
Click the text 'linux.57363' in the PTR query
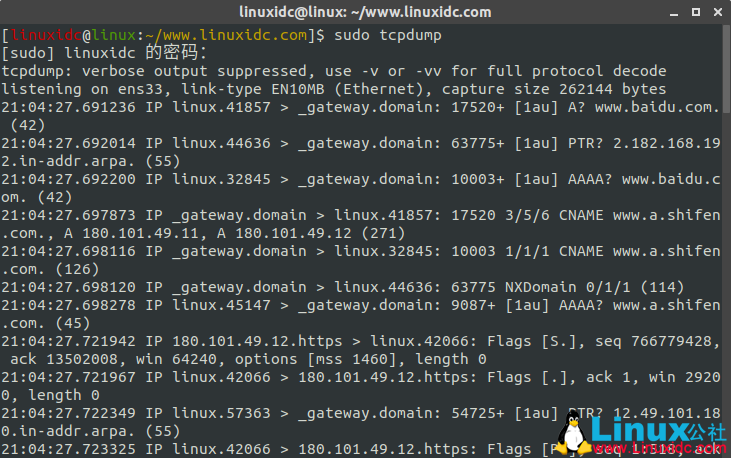click(x=221, y=413)
